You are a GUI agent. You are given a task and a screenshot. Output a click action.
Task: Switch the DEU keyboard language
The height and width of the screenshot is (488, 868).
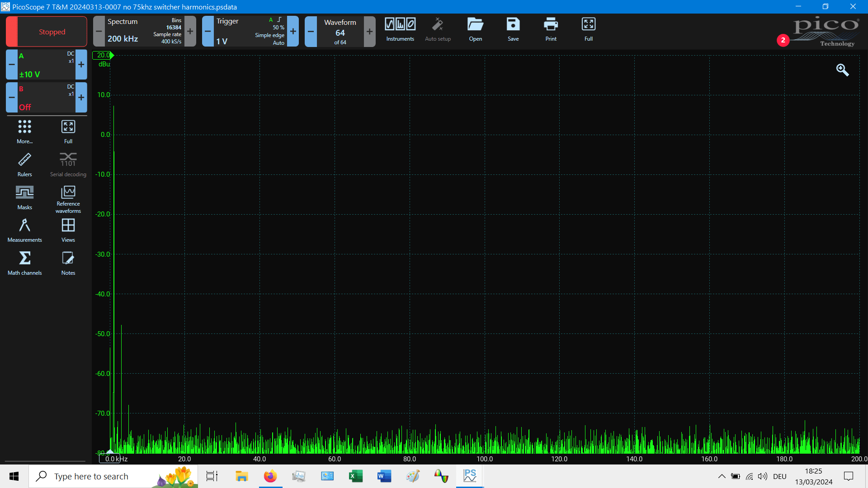click(x=780, y=476)
